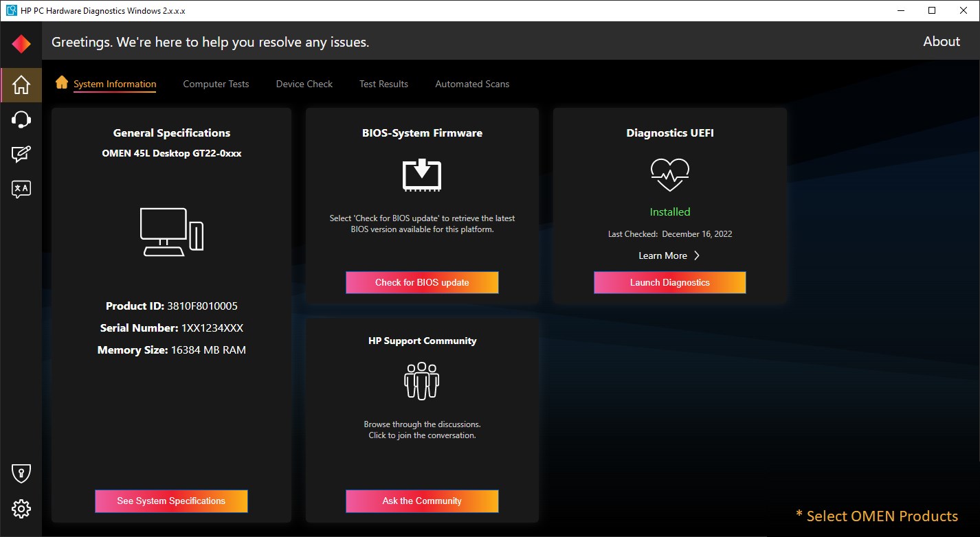Viewport: 980px width, 537px height.
Task: Switch to the Computer Tests tab
Action: (216, 84)
